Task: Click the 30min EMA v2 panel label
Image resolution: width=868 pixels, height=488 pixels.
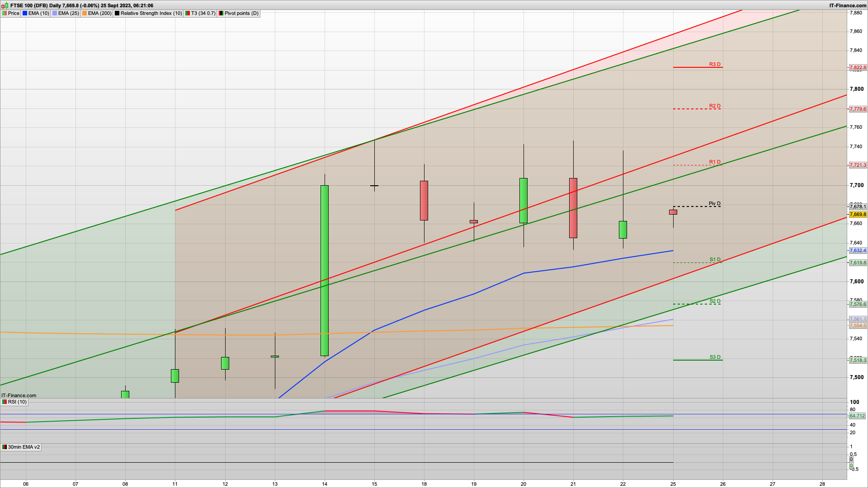Action: click(21, 447)
